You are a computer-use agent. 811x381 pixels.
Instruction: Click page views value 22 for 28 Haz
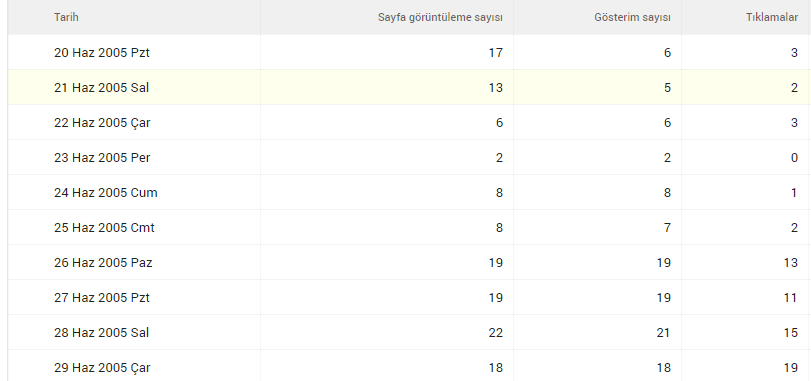point(495,332)
